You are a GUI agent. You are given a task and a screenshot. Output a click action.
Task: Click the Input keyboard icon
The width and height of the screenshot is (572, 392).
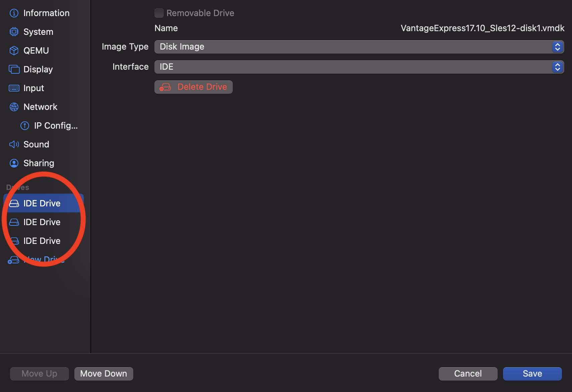[14, 88]
